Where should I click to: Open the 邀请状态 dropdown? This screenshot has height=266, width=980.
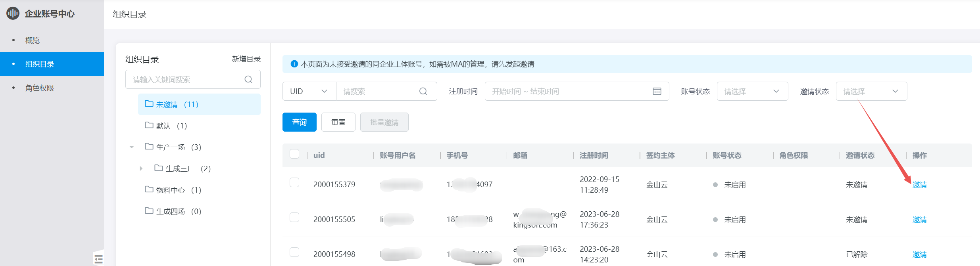click(x=871, y=91)
